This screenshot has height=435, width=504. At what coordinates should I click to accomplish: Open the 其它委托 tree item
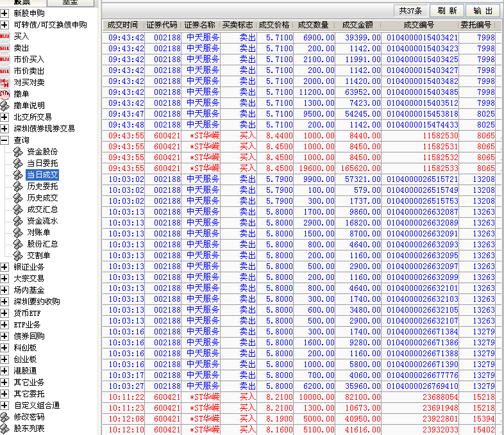tap(29, 394)
